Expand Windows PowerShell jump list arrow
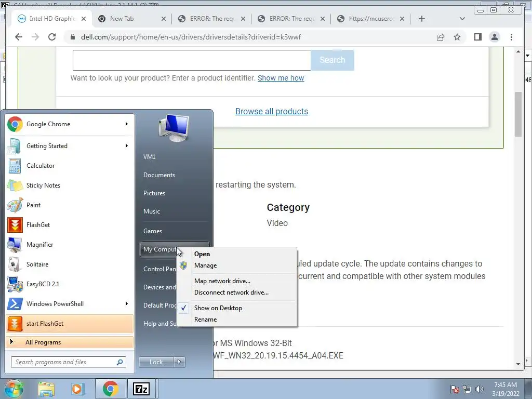The width and height of the screenshot is (532, 399). 127,303
